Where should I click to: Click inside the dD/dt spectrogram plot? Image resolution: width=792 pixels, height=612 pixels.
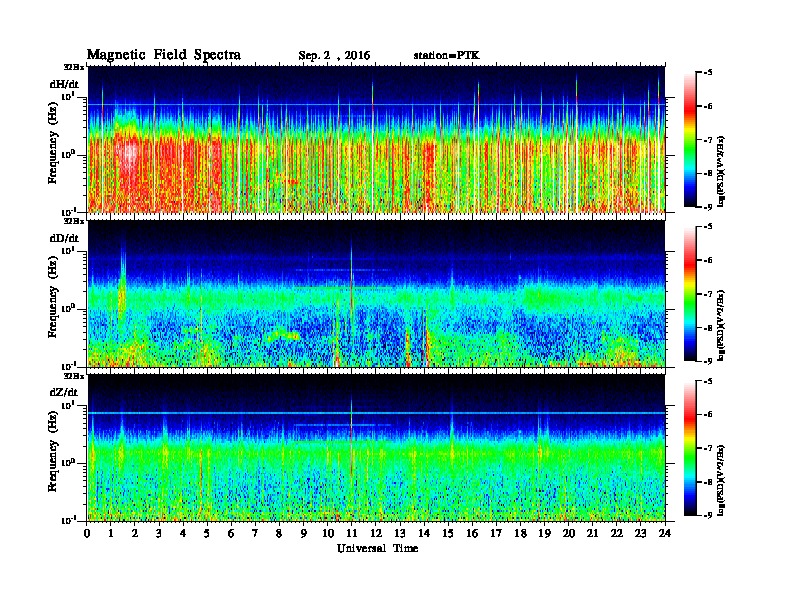click(x=376, y=293)
